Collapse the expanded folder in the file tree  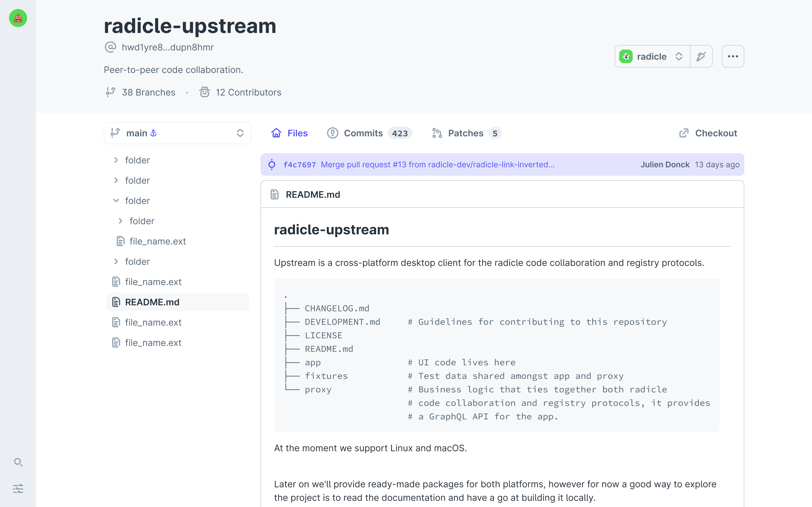point(116,201)
